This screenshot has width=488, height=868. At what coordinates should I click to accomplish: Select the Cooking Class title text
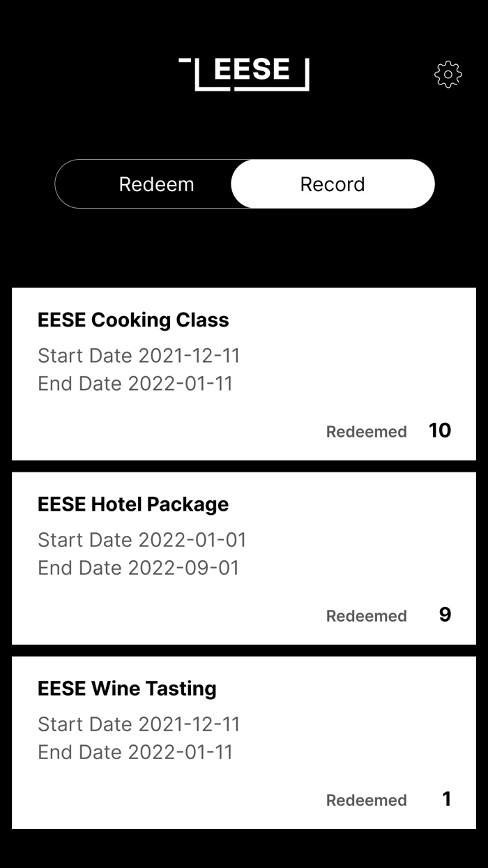tap(133, 320)
